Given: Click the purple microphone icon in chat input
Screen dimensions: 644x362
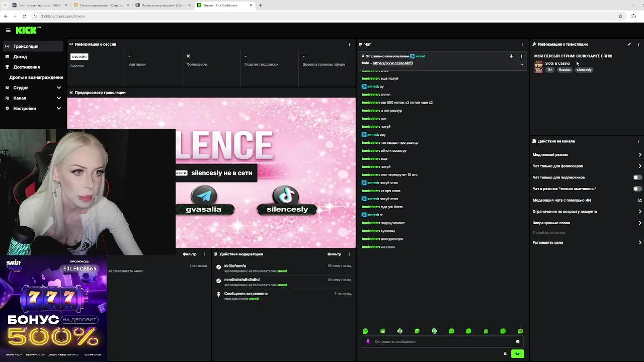Looking at the screenshot, I should click(x=368, y=341).
